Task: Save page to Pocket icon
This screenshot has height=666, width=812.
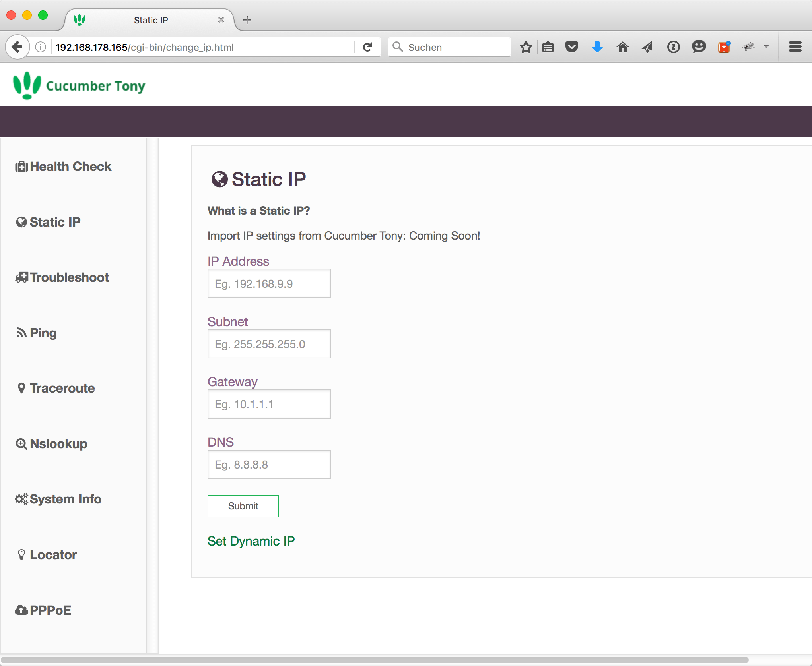Action: [x=572, y=47]
